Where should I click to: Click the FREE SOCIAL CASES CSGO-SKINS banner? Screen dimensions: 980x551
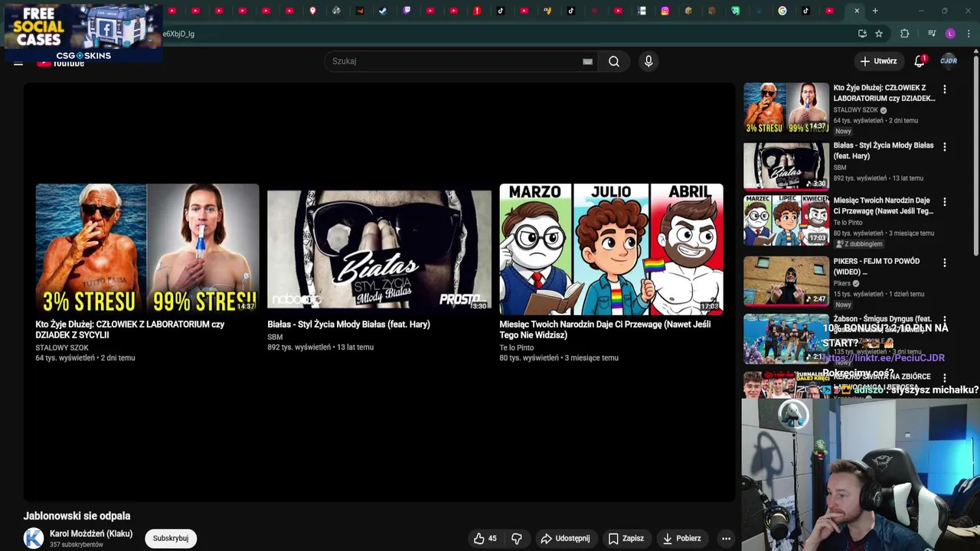[83, 32]
